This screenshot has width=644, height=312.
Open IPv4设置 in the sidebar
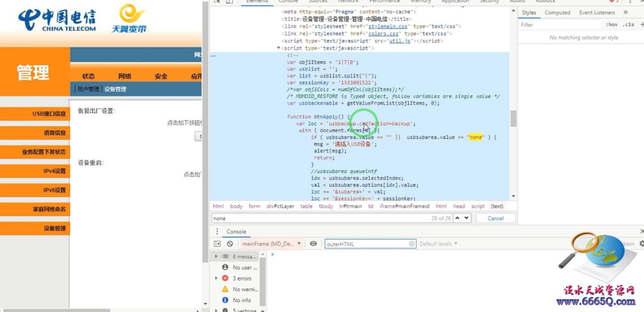(x=35, y=171)
